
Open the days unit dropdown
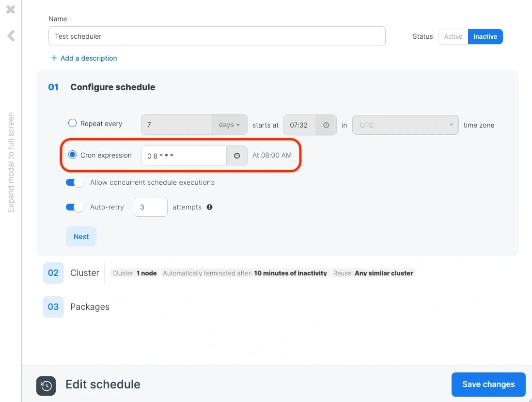pyautogui.click(x=229, y=125)
